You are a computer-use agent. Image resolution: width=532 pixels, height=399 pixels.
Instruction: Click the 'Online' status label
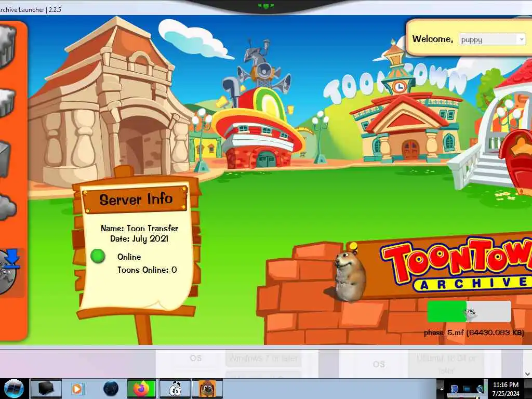click(129, 257)
